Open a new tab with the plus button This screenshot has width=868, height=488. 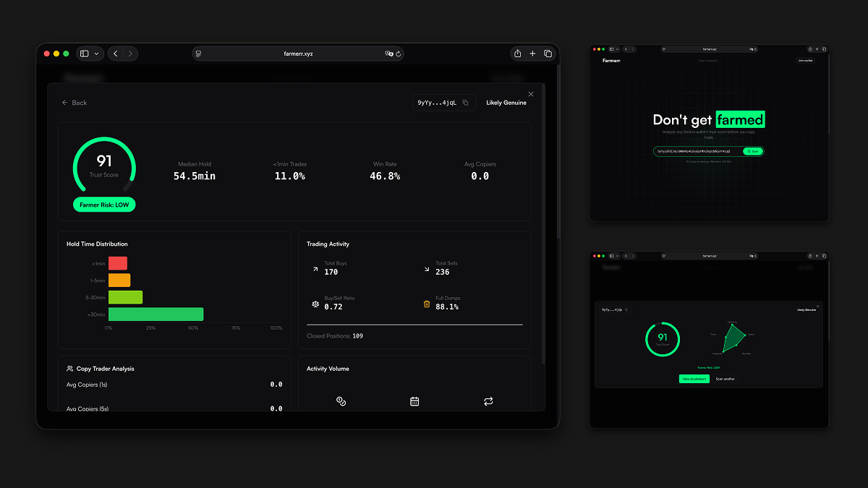(x=532, y=53)
